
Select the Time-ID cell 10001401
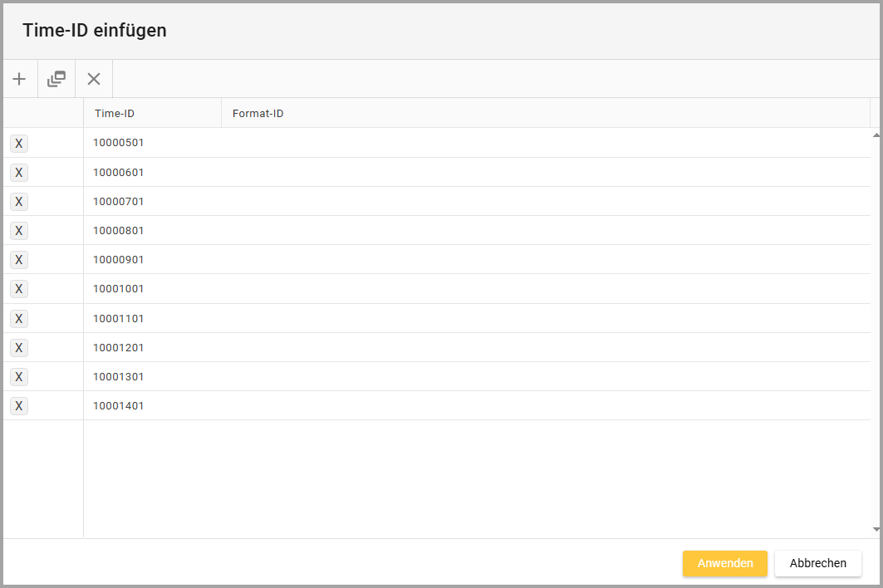tap(119, 406)
